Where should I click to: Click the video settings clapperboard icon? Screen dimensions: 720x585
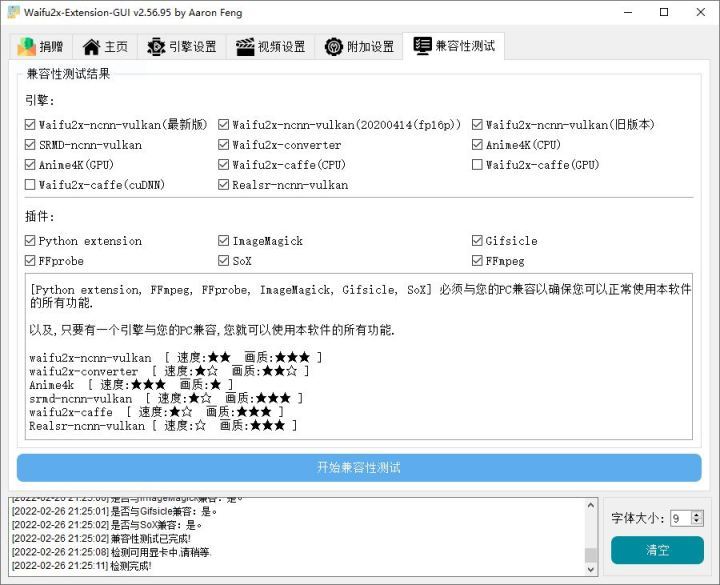point(245,47)
